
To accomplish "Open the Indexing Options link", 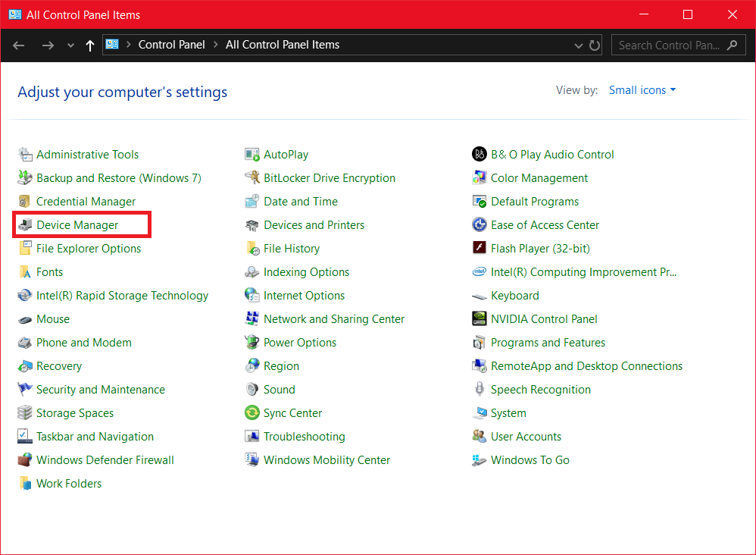I will coord(306,272).
